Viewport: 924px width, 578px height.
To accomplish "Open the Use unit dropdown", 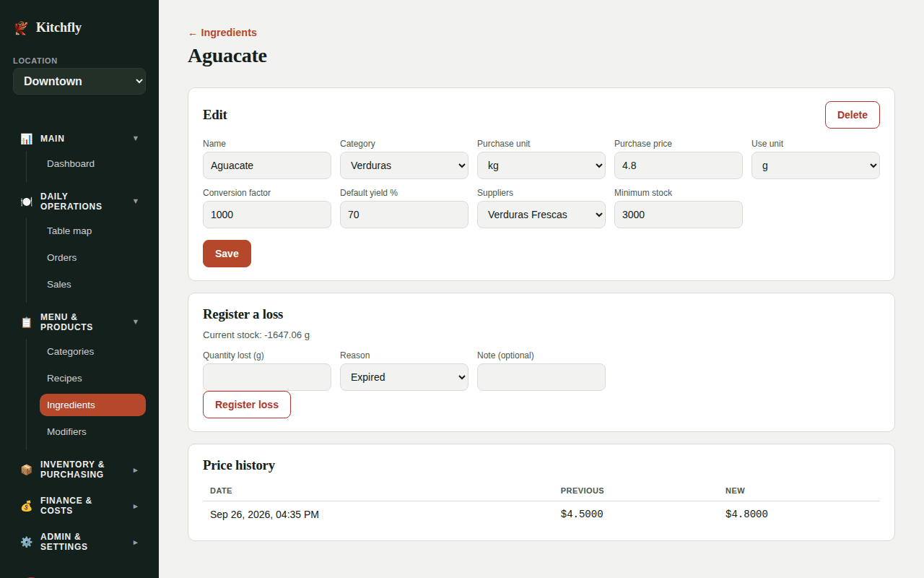I will [816, 165].
